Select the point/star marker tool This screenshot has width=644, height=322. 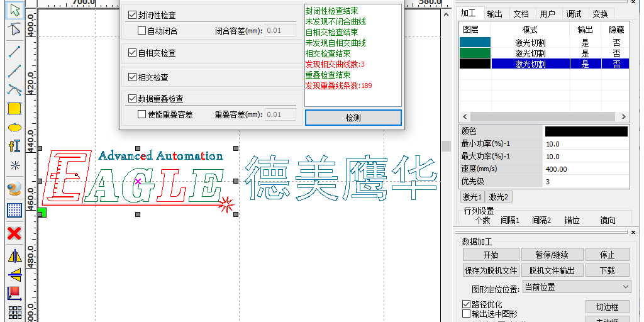(x=15, y=165)
